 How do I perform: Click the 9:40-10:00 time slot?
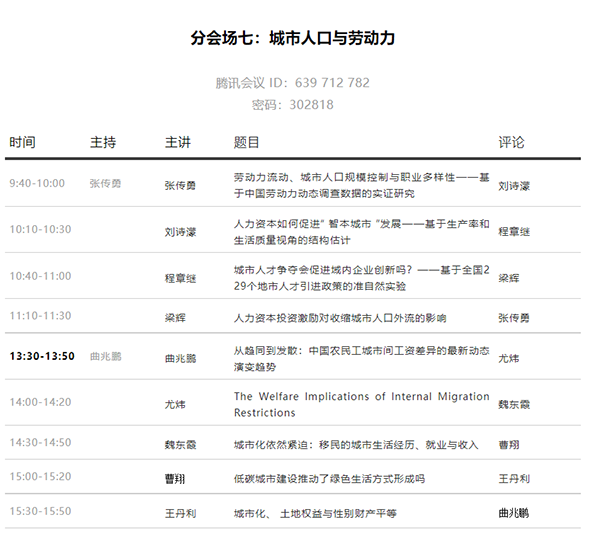[37, 184]
